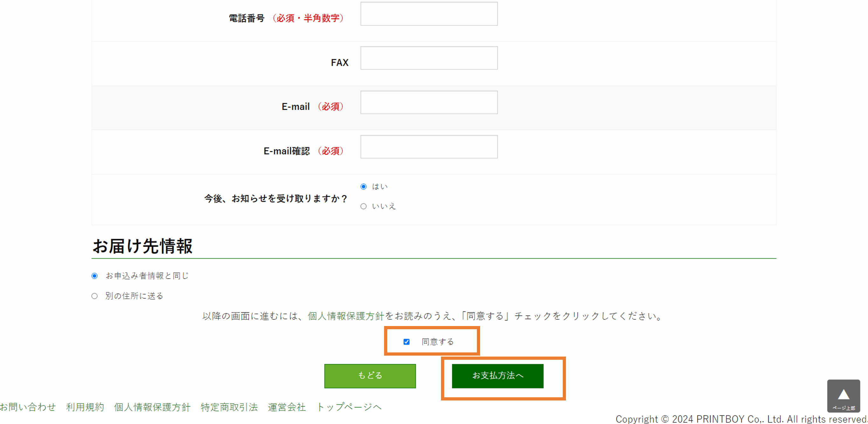Image resolution: width=868 pixels, height=424 pixels.
Task: Select the はい radio option
Action: pos(363,186)
